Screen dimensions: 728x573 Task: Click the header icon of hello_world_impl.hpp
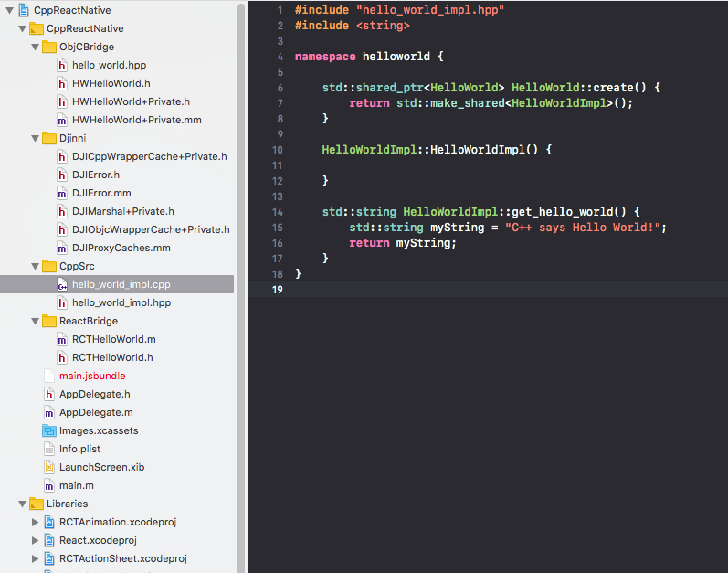click(x=62, y=303)
